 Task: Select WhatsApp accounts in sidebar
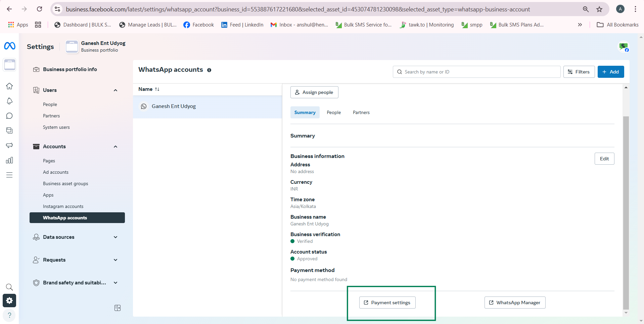pyautogui.click(x=77, y=218)
